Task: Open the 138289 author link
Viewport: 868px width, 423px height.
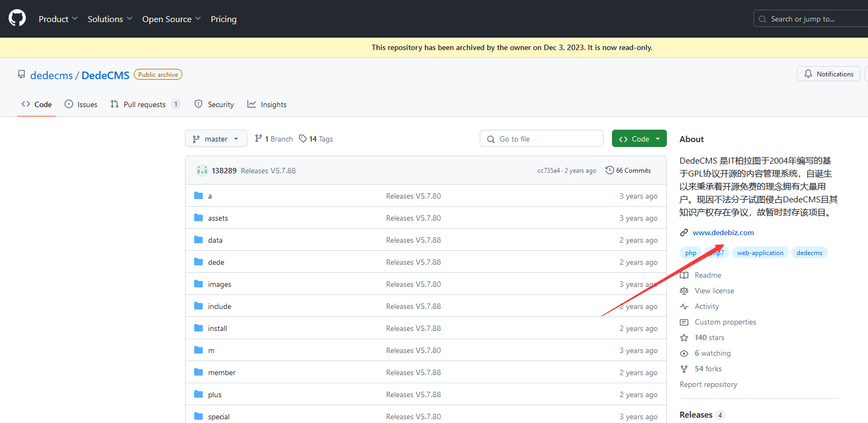Action: coord(224,171)
